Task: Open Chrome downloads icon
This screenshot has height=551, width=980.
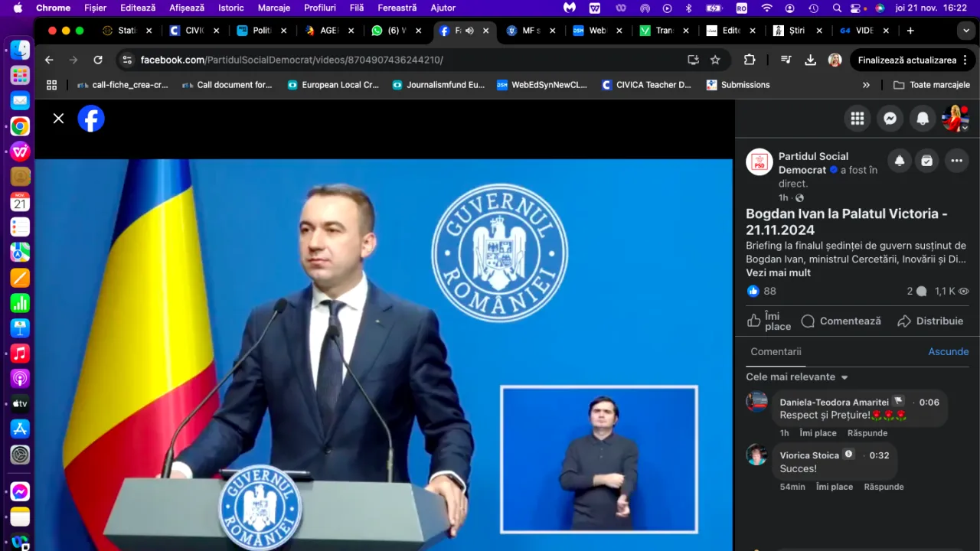Action: [810, 60]
